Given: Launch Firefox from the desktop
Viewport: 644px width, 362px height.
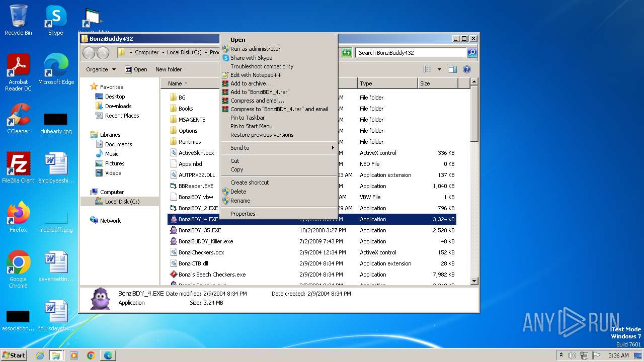Looking at the screenshot, I should (x=18, y=217).
